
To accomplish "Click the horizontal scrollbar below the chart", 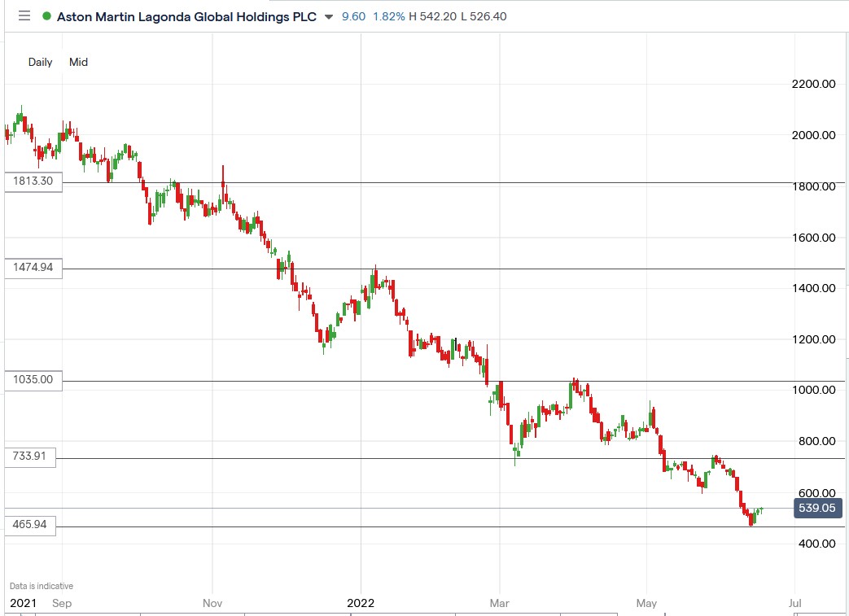I will point(423,614).
